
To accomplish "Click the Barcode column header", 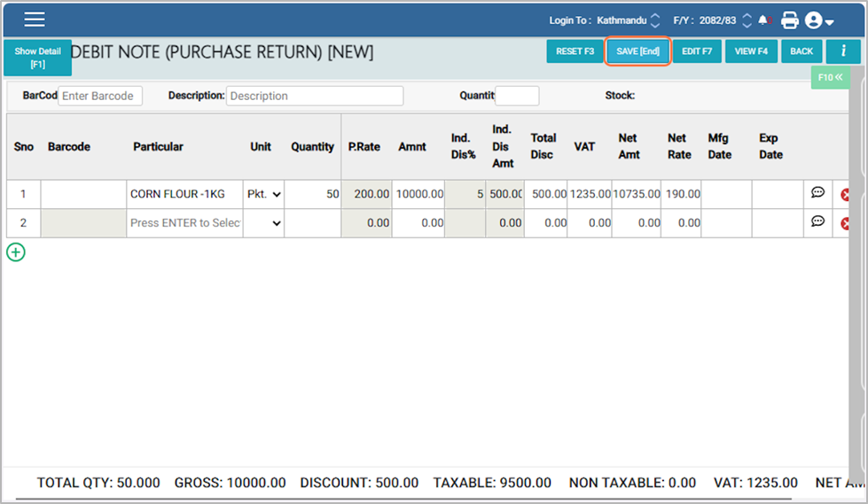I will [x=69, y=147].
